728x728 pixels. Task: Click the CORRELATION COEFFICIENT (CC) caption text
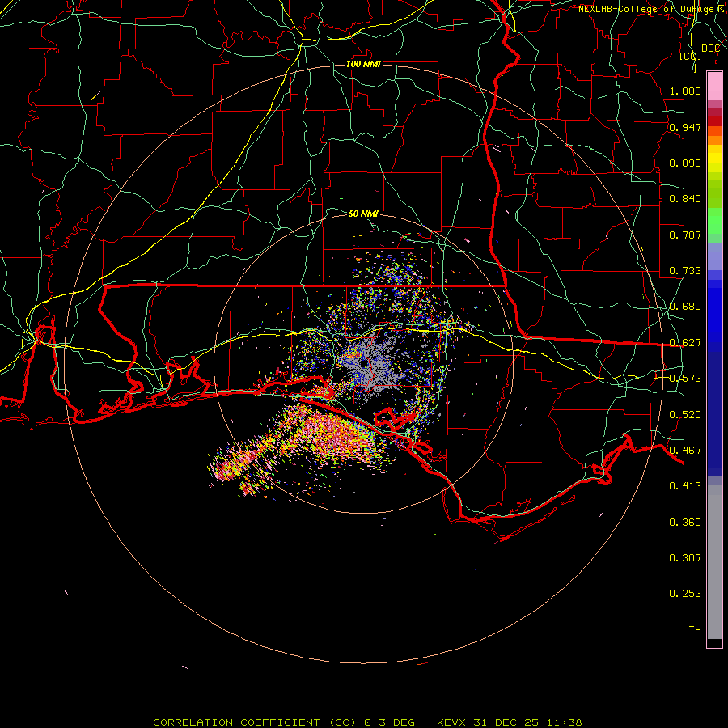coord(255,722)
